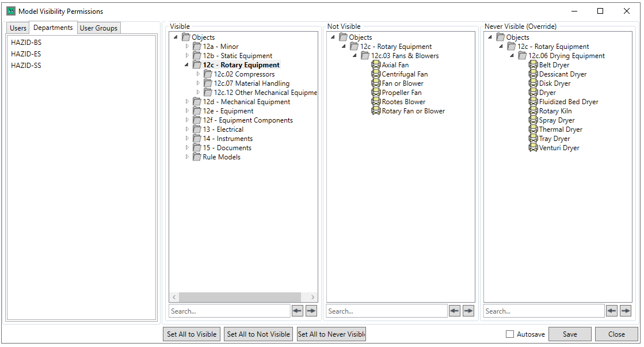
Task: Enable the Autosave checkbox
Action: (x=510, y=334)
